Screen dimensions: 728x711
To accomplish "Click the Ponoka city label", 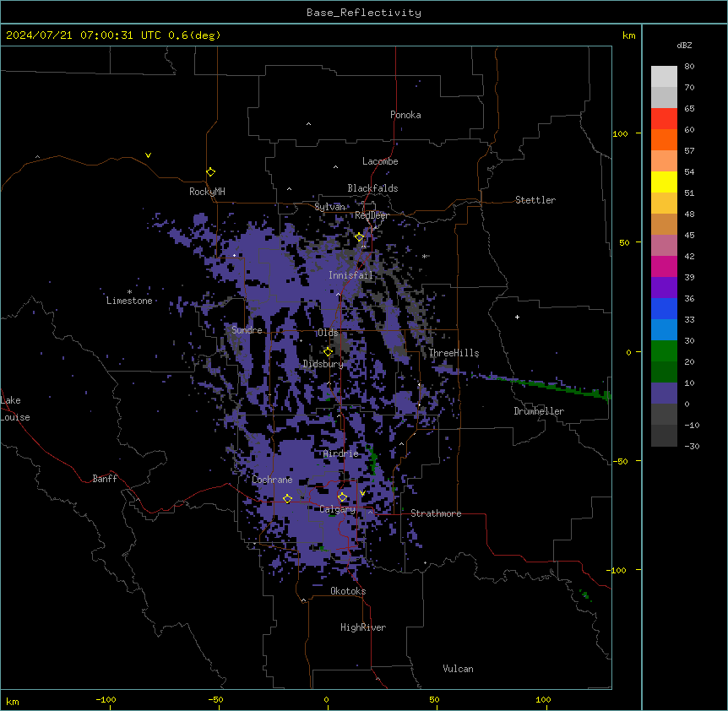I will (405, 115).
